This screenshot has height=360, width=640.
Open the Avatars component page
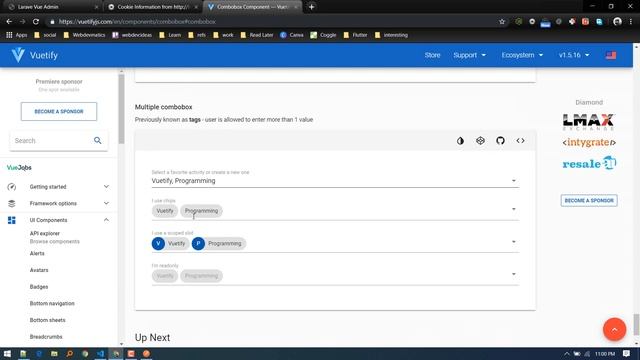(x=39, y=270)
